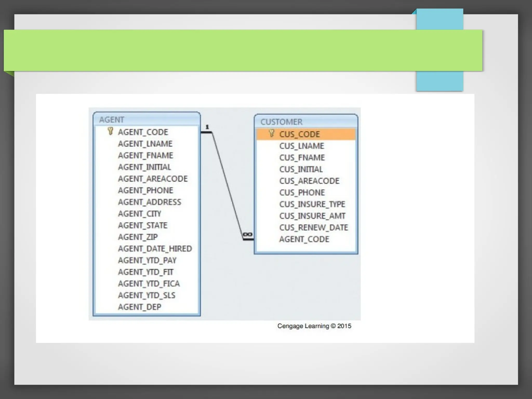Screen dimensions: 532x399
Task: Select CUS_RENEW_DATE field
Action: coord(314,228)
